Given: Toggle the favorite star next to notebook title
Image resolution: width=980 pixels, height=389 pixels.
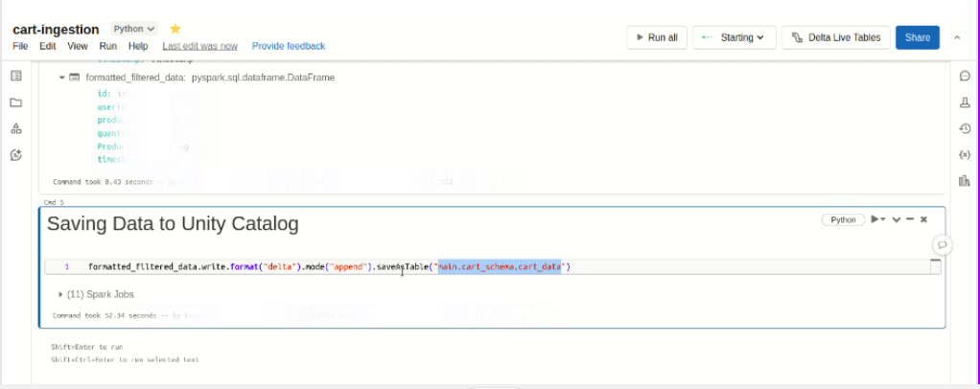Looking at the screenshot, I should 175,29.
